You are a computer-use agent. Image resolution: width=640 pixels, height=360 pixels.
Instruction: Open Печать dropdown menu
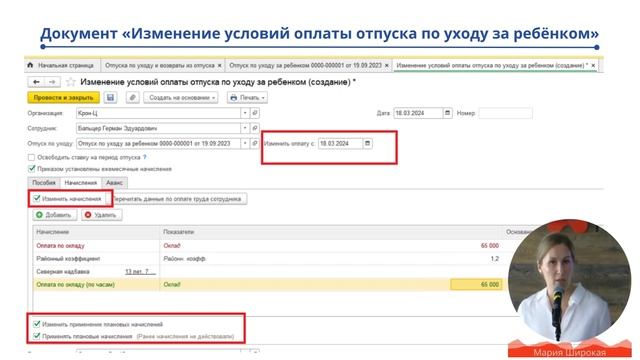(x=247, y=98)
